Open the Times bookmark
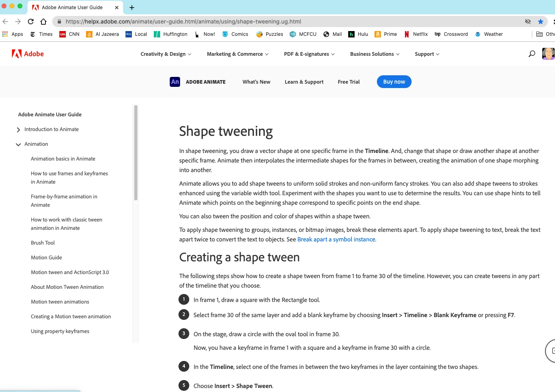Screen dimensions: 555x392 41,34
